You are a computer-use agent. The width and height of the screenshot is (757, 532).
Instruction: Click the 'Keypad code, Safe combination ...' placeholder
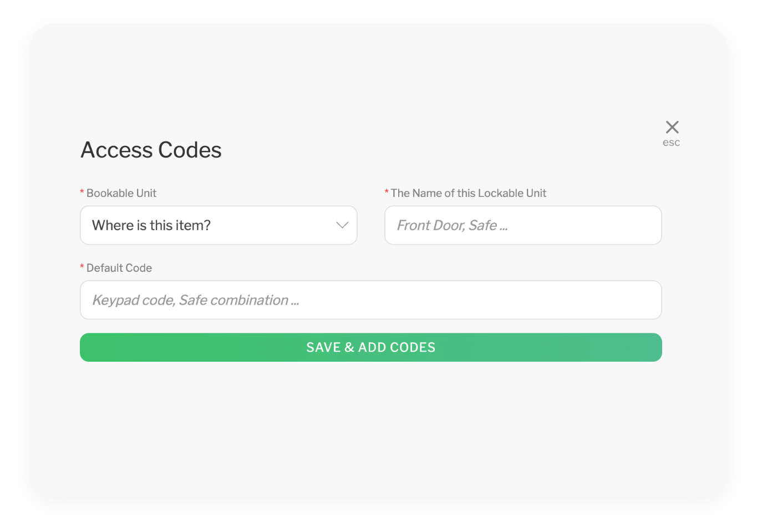tap(195, 300)
